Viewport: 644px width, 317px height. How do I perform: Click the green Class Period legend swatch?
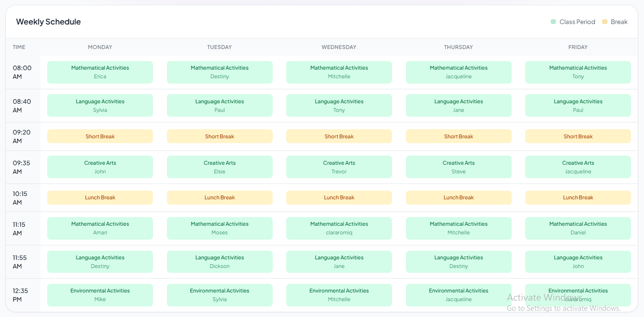(x=553, y=22)
